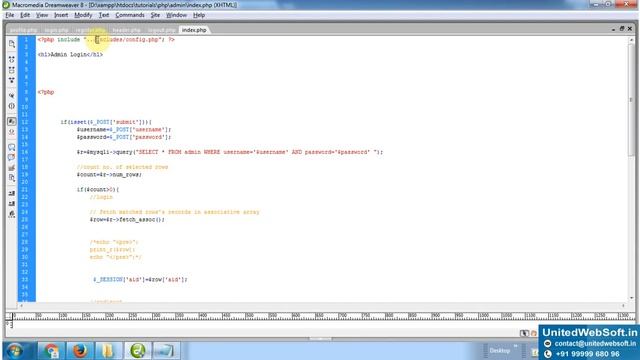Click the panel collapse handle below the ruler

[320, 339]
